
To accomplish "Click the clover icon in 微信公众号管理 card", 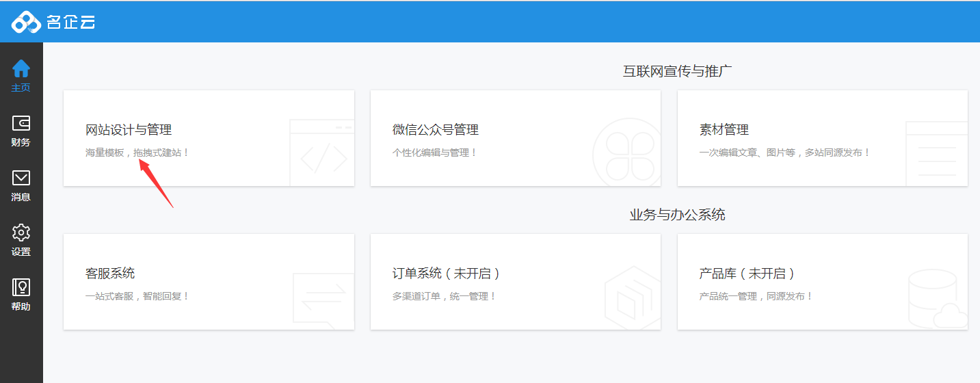I will 626,153.
